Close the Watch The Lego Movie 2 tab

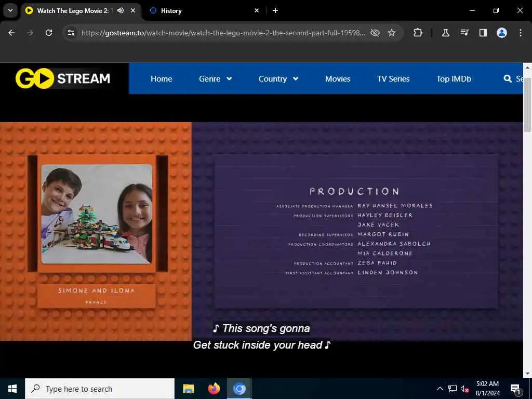[x=133, y=10]
